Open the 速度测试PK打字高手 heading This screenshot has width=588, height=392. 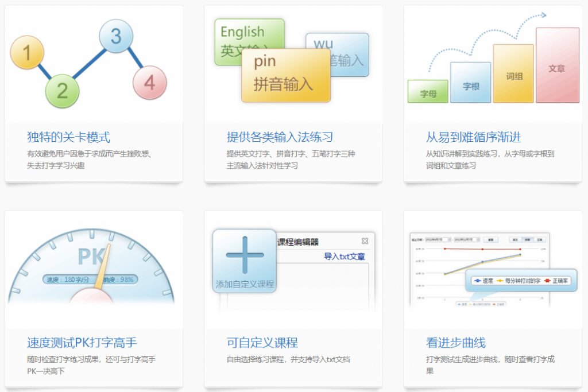point(82,343)
